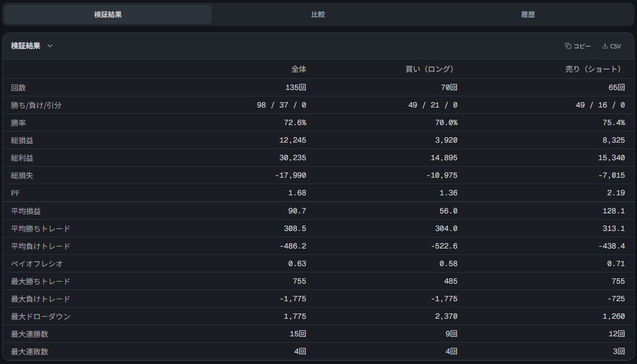This screenshot has height=364, width=637.
Task: Click the short max win streak 12回
Action: tap(617, 334)
